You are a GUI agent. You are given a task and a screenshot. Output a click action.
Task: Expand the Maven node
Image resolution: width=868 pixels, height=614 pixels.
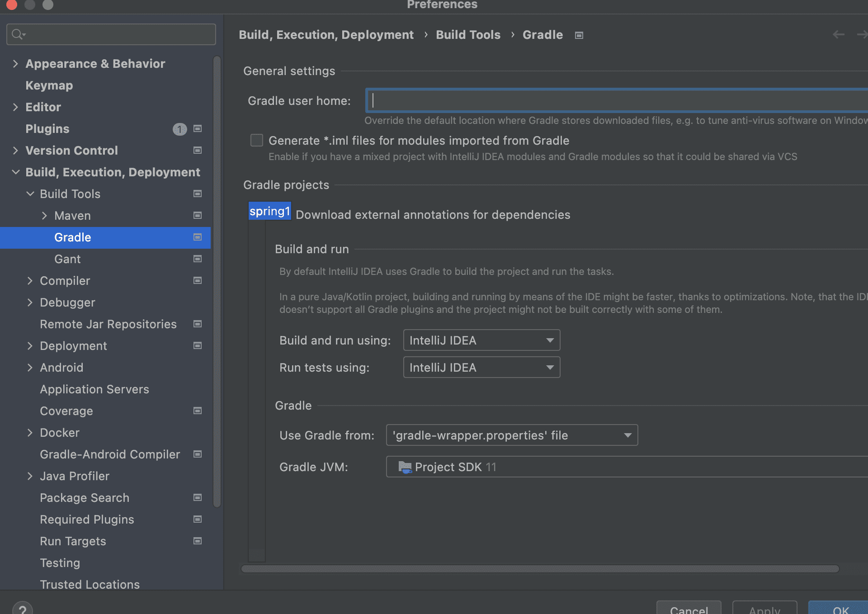coord(44,216)
